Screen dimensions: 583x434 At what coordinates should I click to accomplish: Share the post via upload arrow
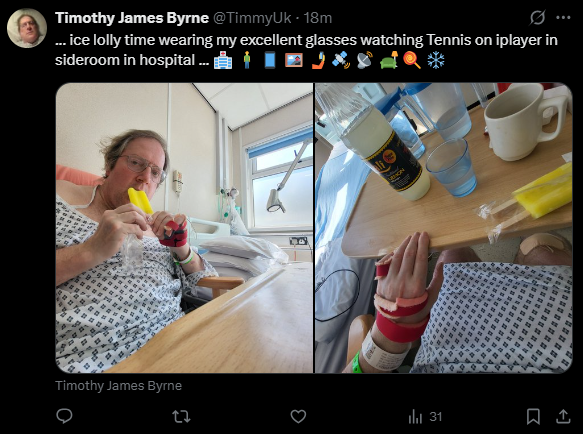563,416
